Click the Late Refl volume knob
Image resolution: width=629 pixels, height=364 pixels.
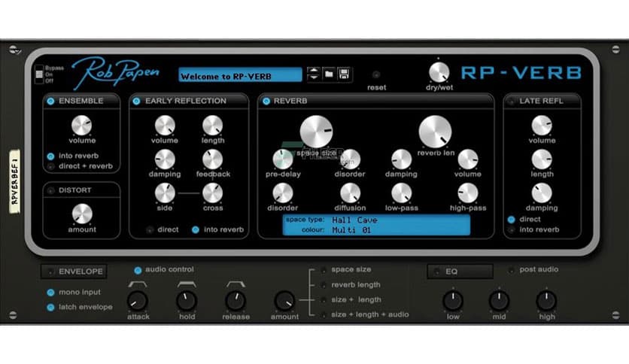tap(542, 126)
